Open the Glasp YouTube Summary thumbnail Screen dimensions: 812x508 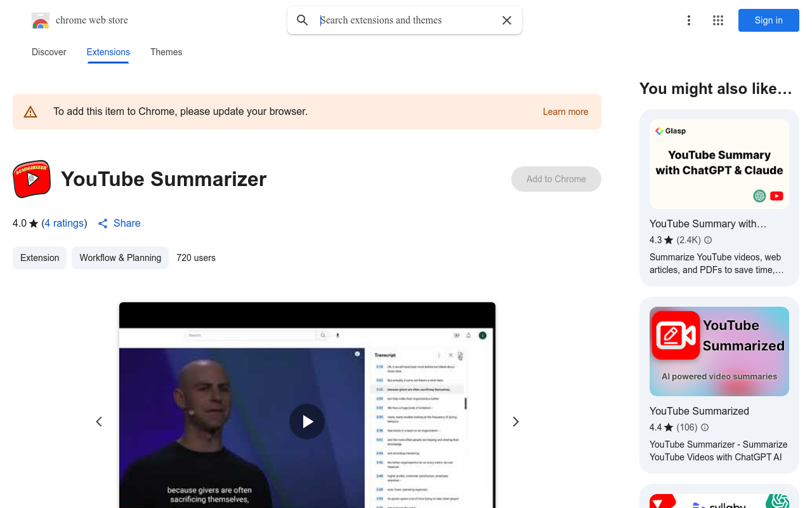click(x=719, y=164)
